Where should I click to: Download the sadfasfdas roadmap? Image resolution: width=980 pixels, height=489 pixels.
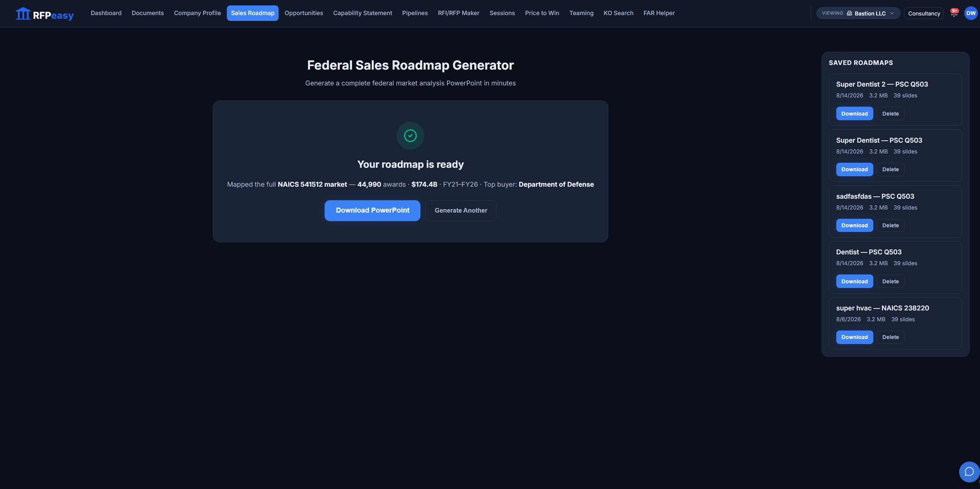(854, 225)
